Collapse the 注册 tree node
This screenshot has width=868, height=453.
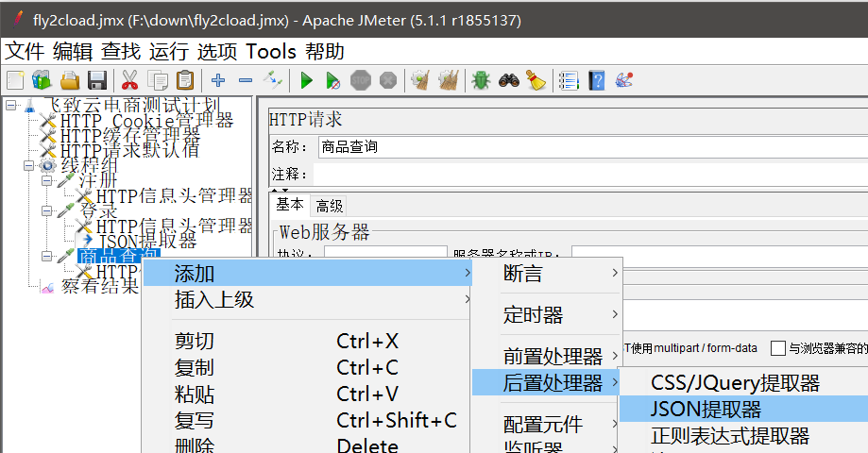(x=47, y=180)
